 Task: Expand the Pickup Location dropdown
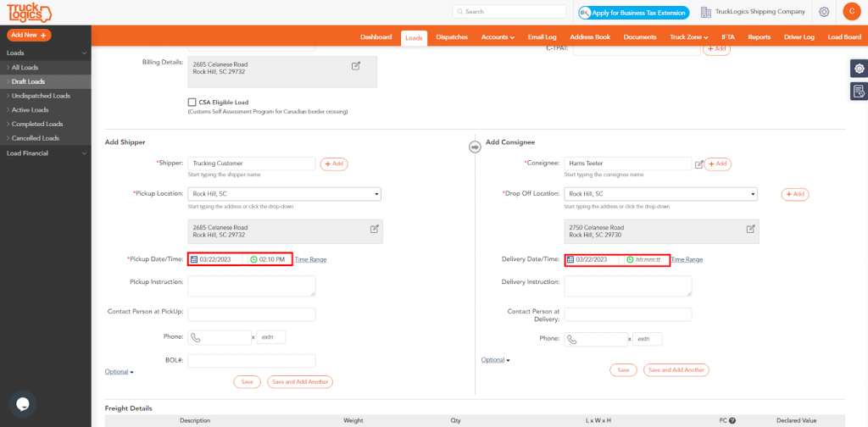click(x=376, y=194)
